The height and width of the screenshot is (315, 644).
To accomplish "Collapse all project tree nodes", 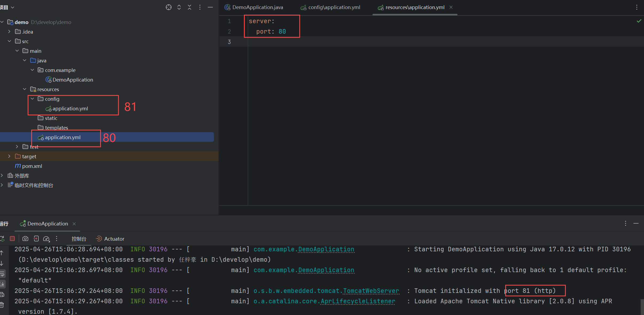I will pos(189,7).
